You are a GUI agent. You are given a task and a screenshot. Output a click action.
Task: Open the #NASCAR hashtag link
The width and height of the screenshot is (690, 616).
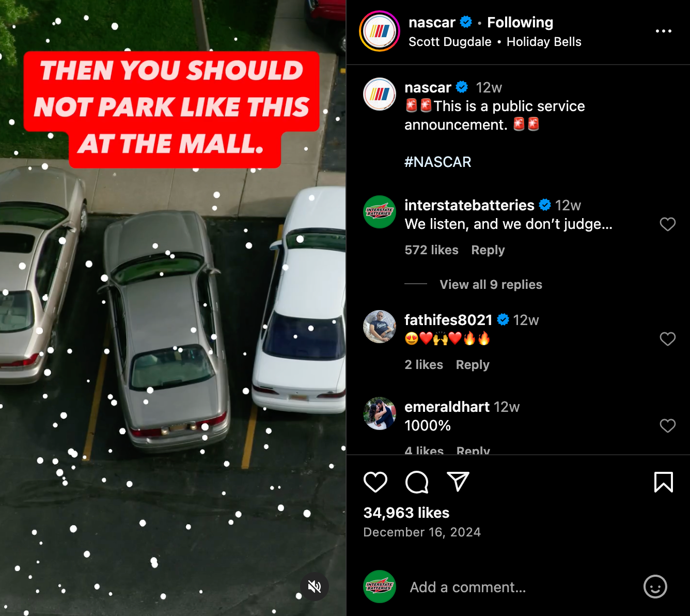tap(437, 162)
